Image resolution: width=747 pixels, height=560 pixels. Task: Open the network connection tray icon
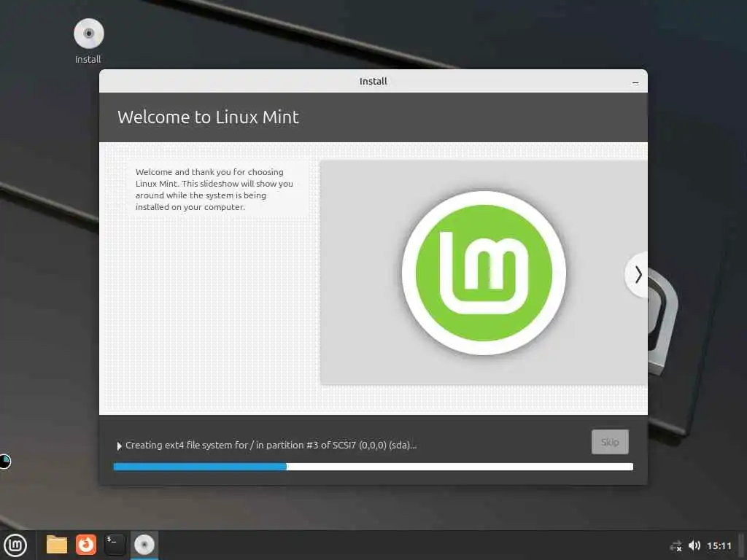(676, 545)
